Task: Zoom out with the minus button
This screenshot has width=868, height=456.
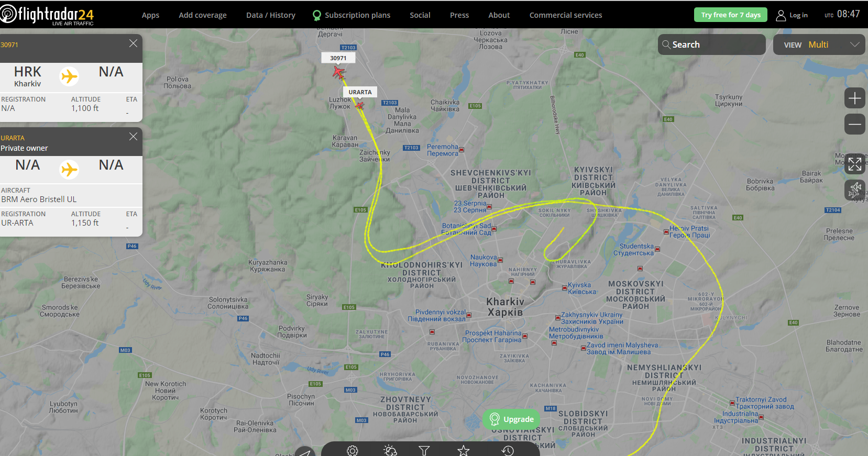Action: (x=855, y=124)
